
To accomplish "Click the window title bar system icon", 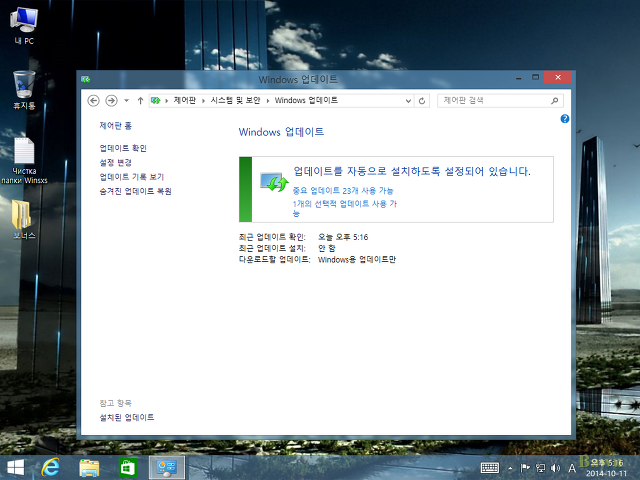I will point(85,79).
